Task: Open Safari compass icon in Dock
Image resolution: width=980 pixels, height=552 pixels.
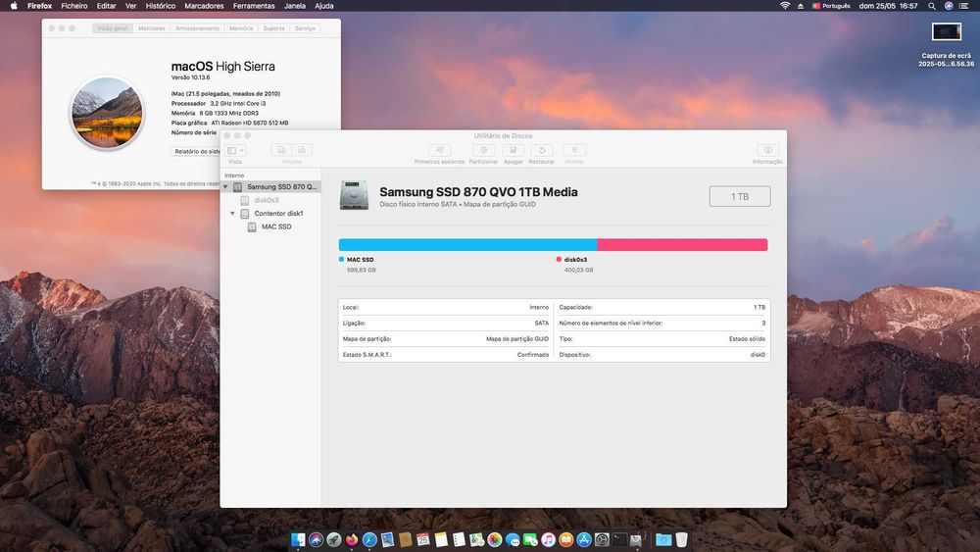Action: pyautogui.click(x=370, y=539)
